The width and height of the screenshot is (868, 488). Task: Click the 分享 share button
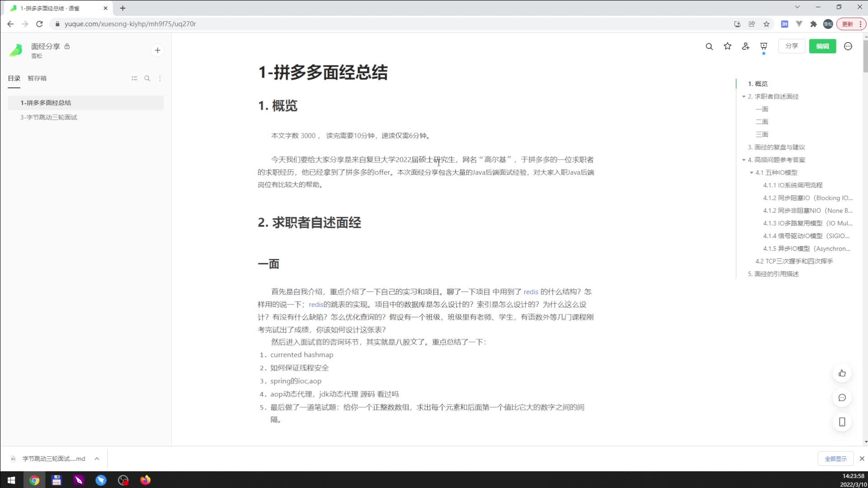pos(792,46)
